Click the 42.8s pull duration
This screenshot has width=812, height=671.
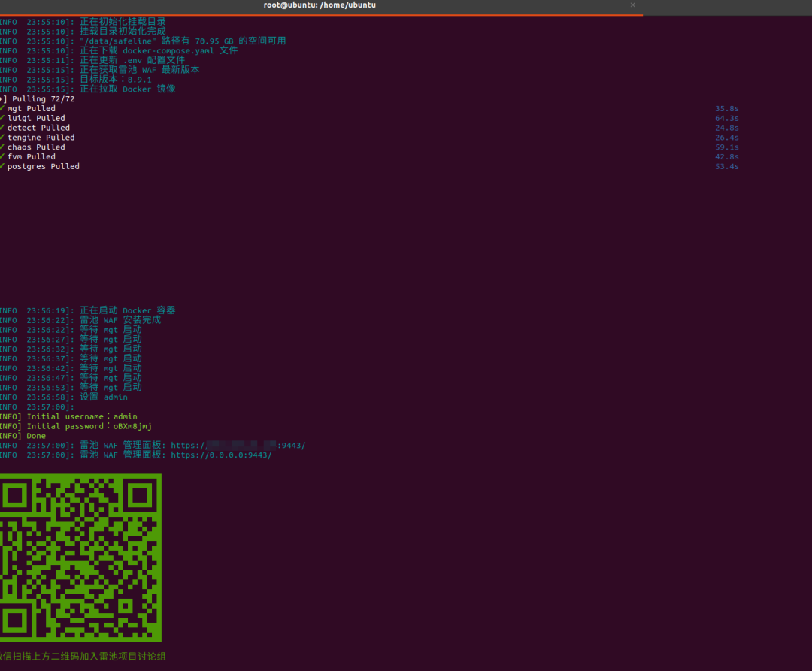click(x=727, y=157)
